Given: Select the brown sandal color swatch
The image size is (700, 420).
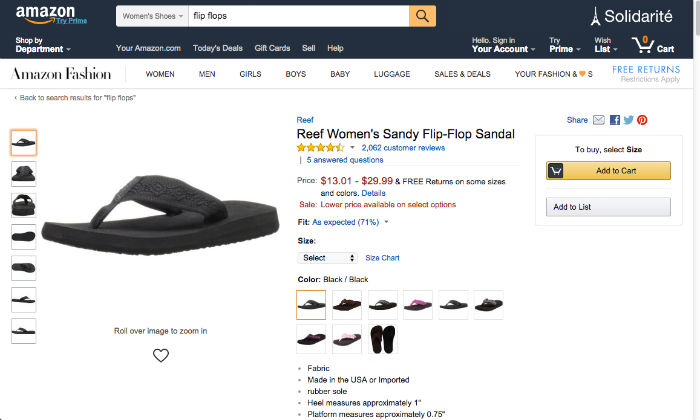Looking at the screenshot, I should tap(347, 305).
